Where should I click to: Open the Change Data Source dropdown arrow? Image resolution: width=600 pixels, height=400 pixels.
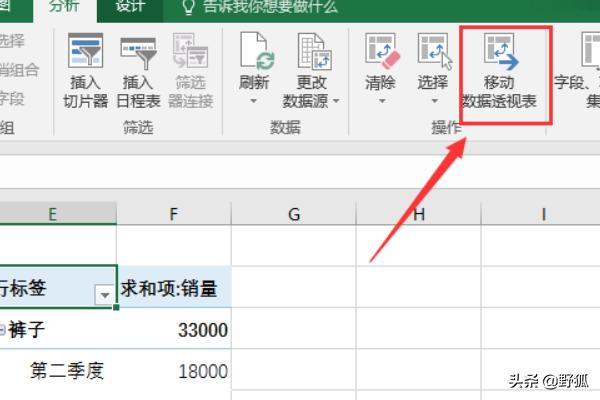[x=336, y=101]
